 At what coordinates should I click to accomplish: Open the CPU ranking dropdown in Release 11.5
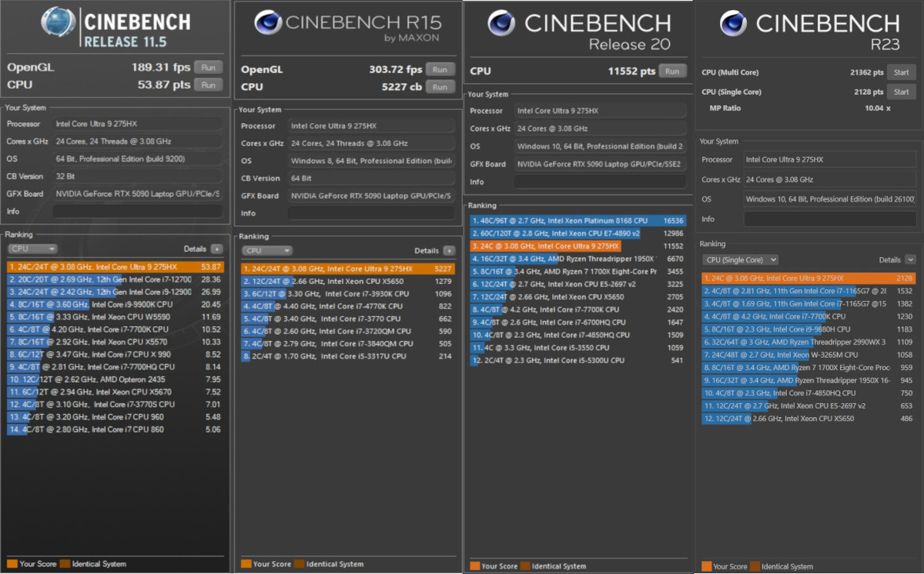(x=32, y=249)
